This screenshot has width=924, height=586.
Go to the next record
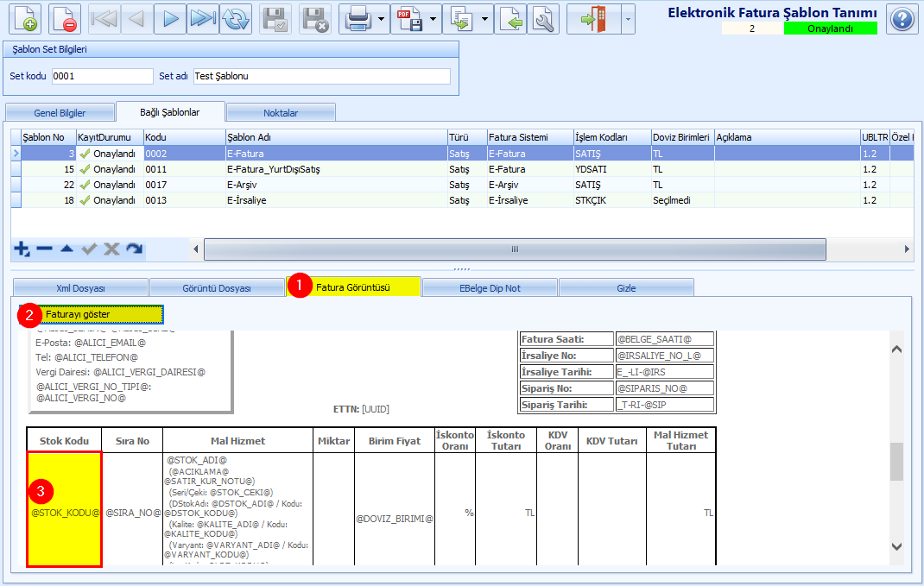170,19
